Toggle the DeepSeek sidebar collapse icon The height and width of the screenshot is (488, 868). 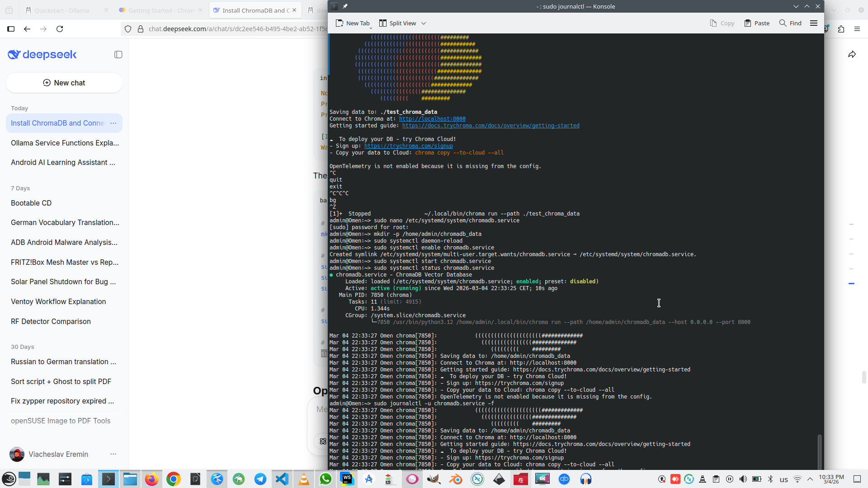(118, 55)
